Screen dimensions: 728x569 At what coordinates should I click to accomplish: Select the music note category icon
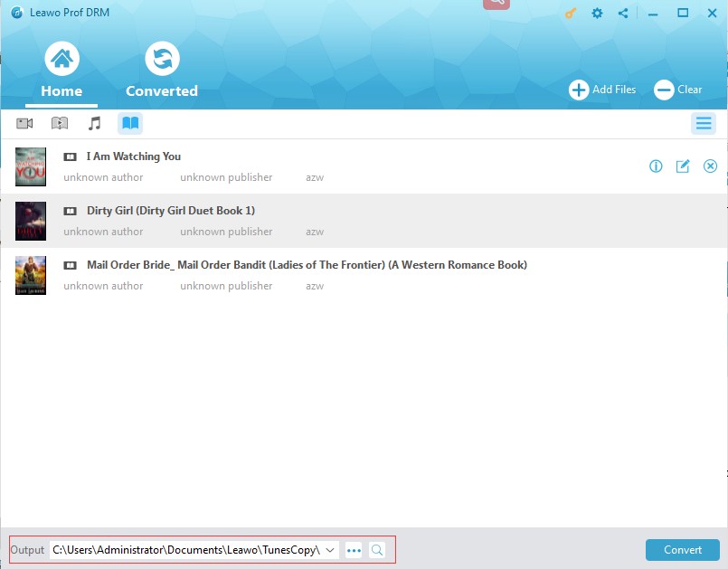tap(94, 124)
